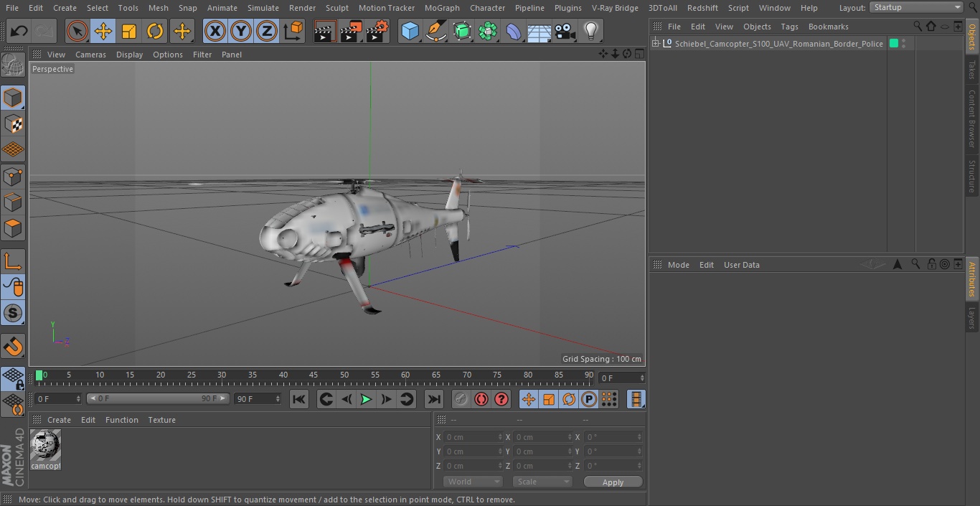This screenshot has width=980, height=506.
Task: Click the preview range slider bar
Action: [x=157, y=398]
